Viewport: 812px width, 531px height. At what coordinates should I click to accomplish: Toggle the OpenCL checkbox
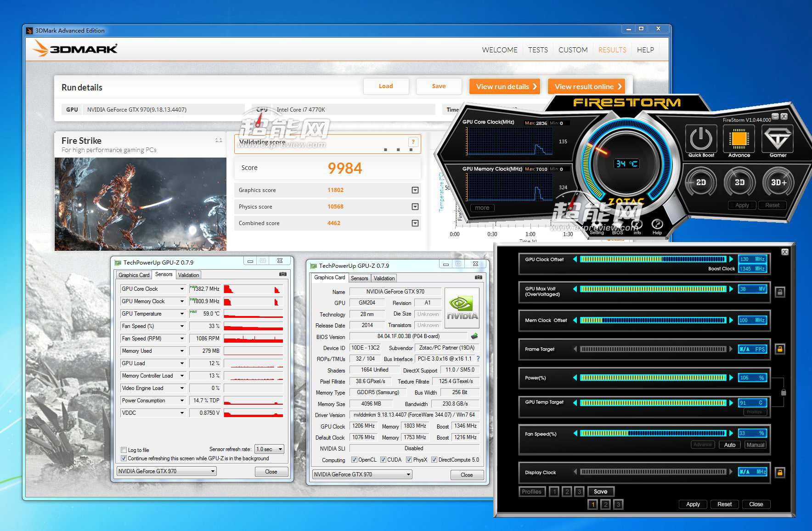[354, 460]
